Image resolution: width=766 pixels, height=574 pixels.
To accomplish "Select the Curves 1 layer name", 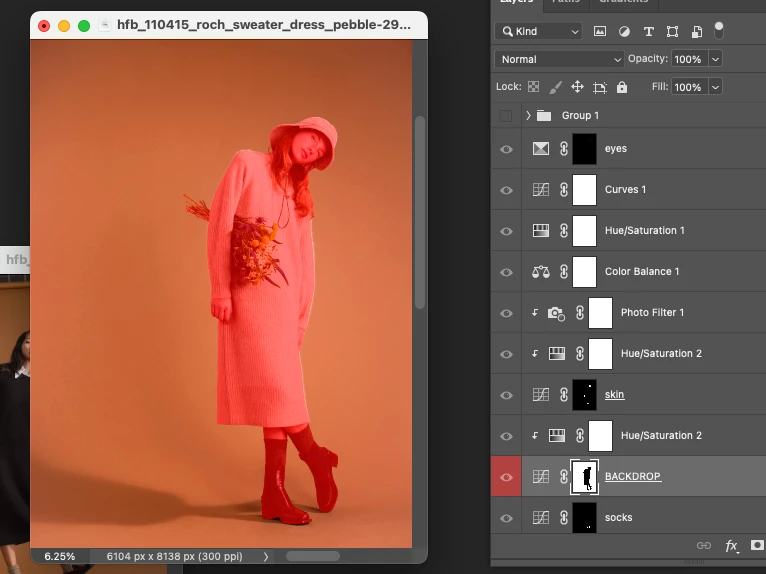I will pyautogui.click(x=625, y=190).
